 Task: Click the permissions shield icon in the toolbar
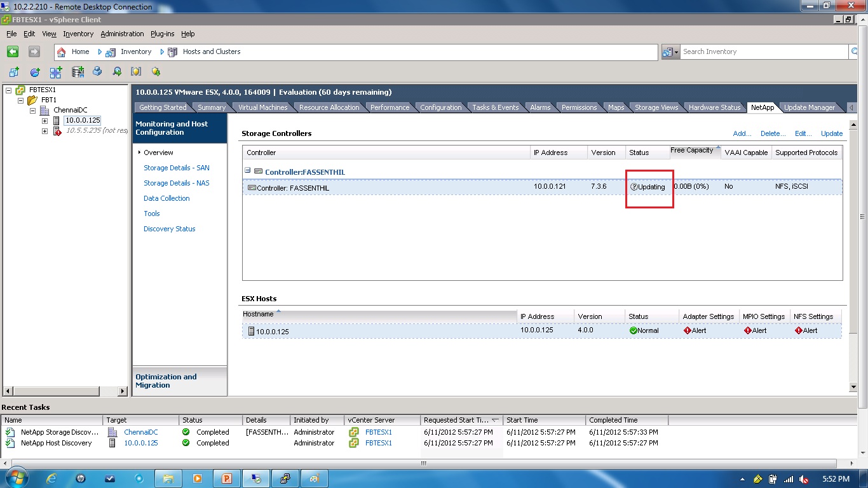(x=135, y=71)
